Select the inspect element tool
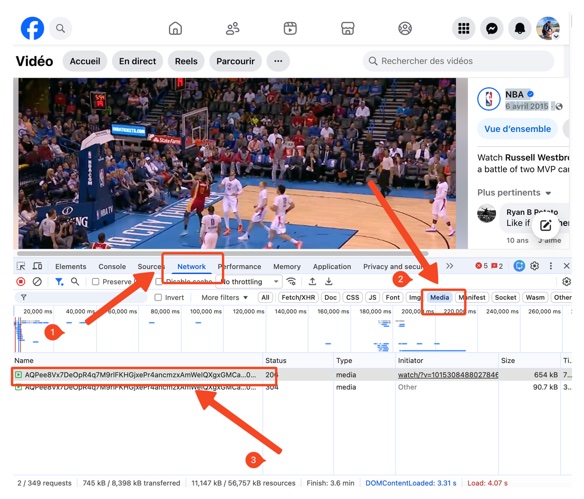 21,266
